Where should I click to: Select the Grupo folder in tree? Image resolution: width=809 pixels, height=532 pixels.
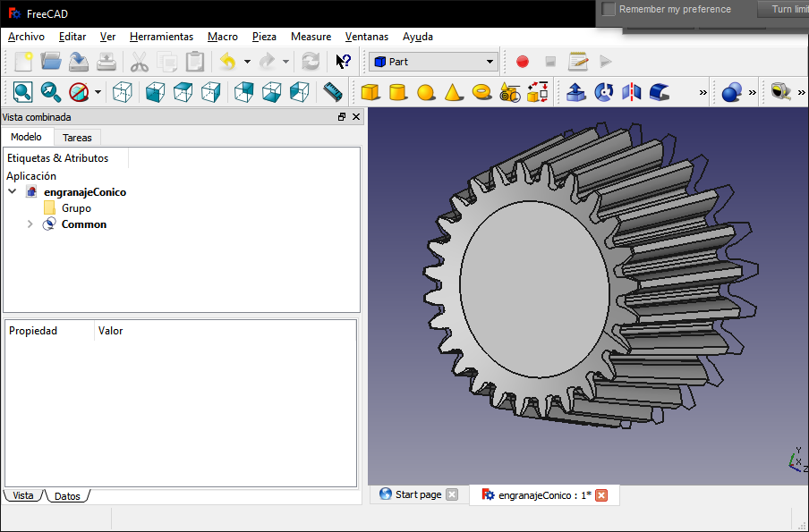pos(76,208)
